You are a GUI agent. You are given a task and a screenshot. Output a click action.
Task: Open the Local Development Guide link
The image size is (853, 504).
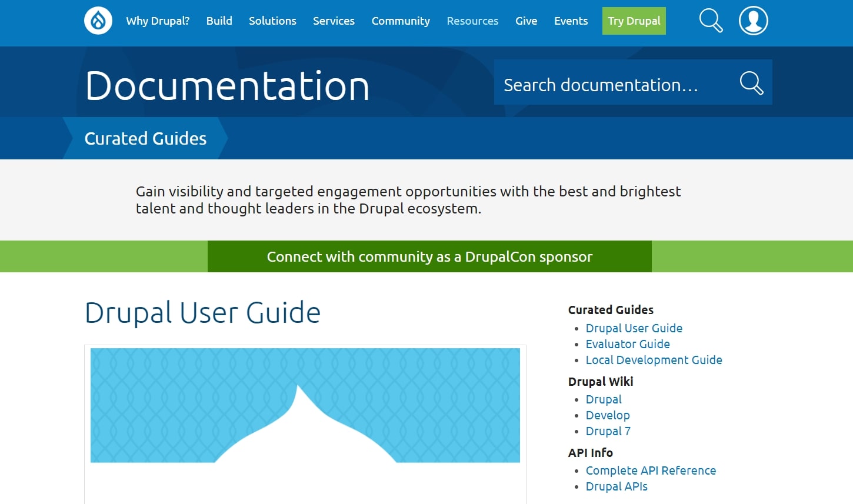coord(654,360)
